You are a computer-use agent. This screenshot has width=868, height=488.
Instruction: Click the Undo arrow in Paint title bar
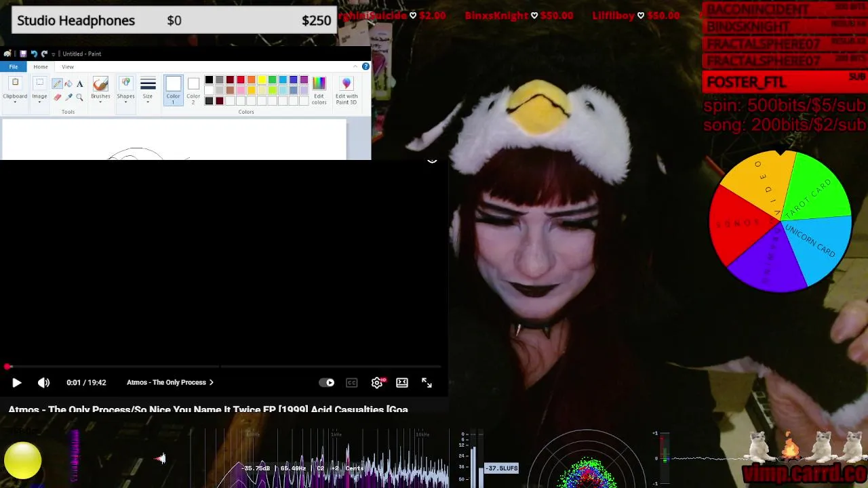point(33,54)
